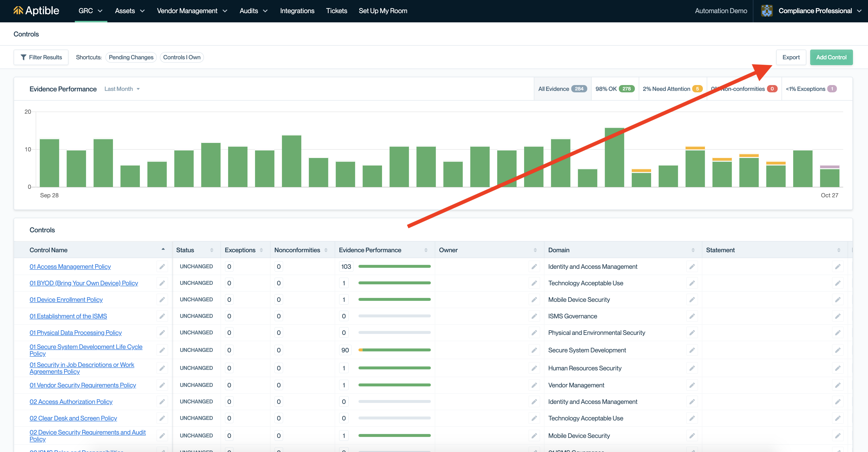The image size is (868, 452).
Task: Sort by the Evidence Performance column arrows
Action: pos(426,250)
